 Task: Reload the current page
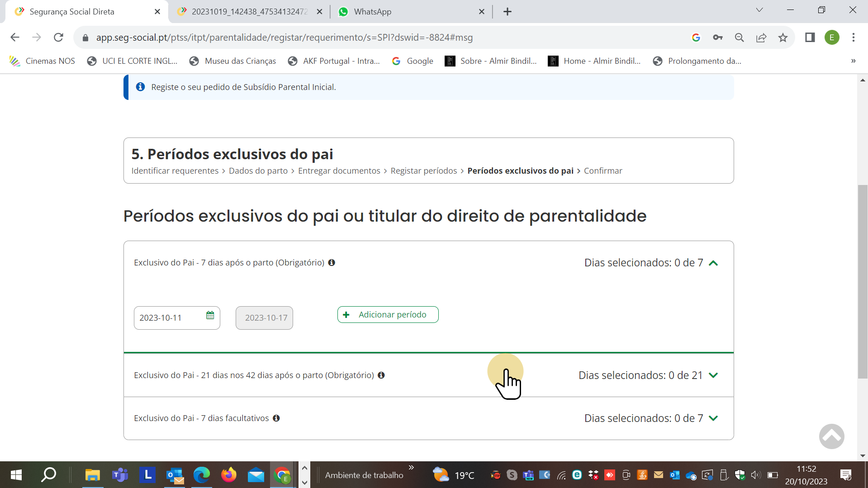point(58,38)
